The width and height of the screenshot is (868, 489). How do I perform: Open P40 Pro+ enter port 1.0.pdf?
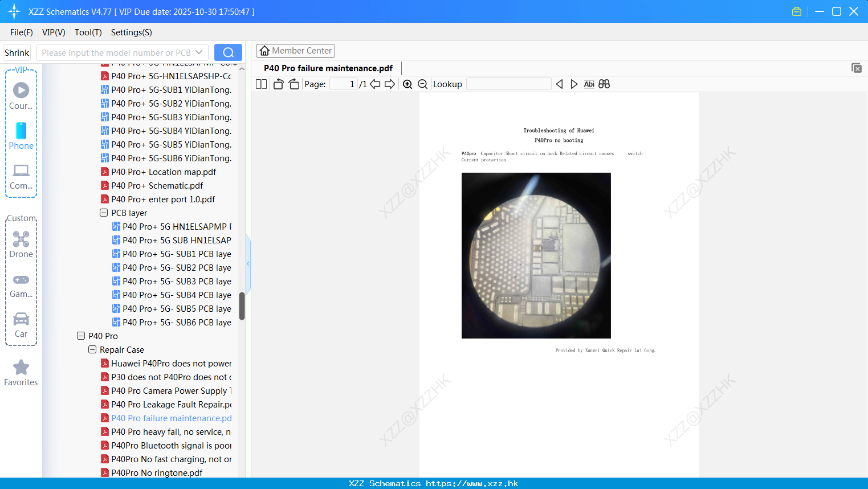click(163, 199)
